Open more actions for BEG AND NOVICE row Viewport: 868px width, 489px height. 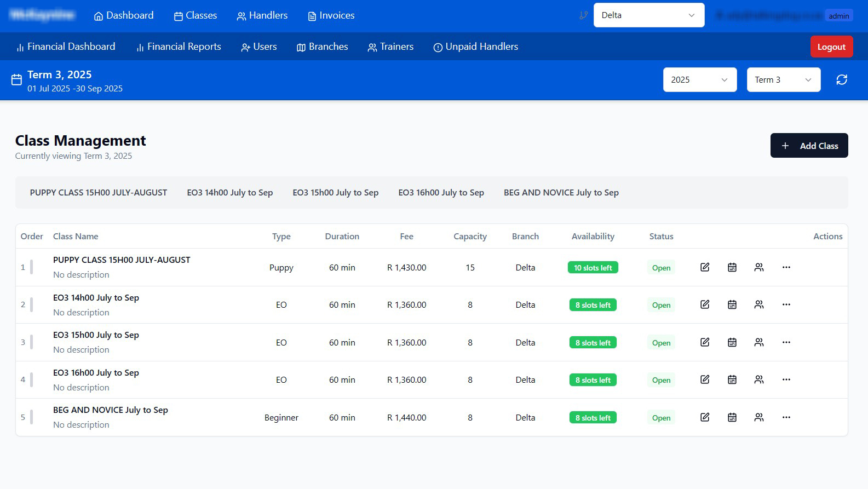tap(786, 417)
